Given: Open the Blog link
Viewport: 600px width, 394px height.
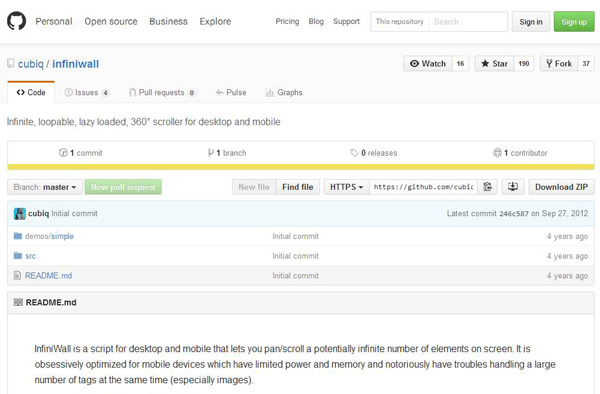Looking at the screenshot, I should coord(316,21).
